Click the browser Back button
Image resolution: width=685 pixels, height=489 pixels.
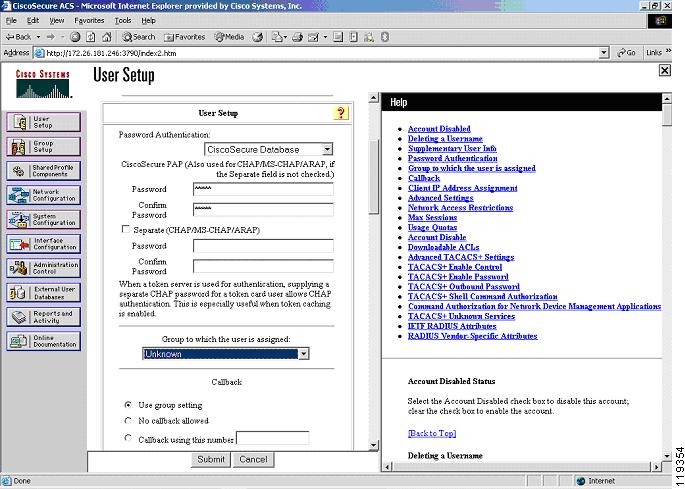[18, 37]
